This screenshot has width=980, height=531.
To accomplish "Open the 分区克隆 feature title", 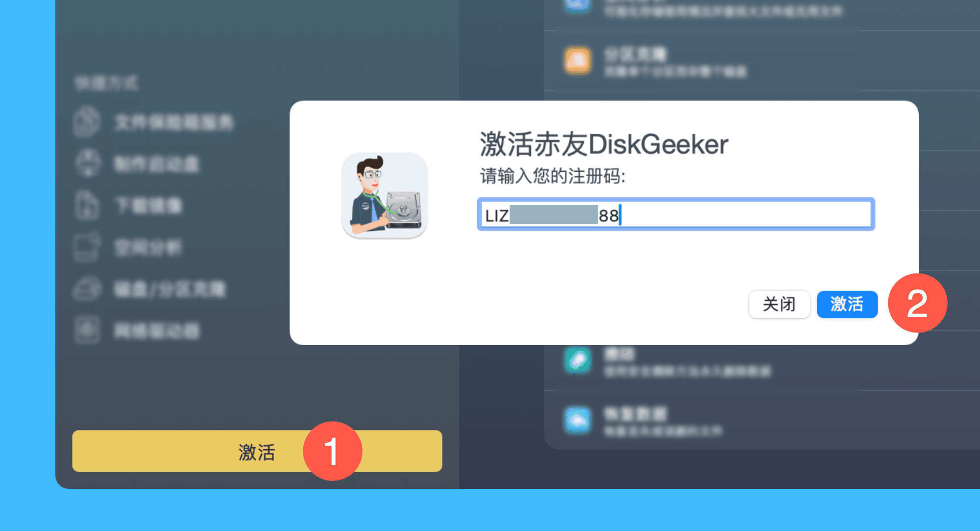I will pos(636,54).
